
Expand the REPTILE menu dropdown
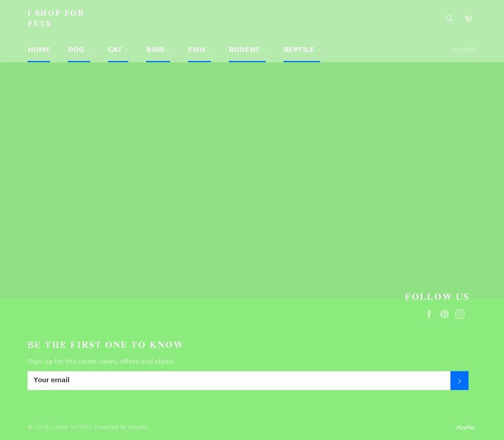coord(302,50)
